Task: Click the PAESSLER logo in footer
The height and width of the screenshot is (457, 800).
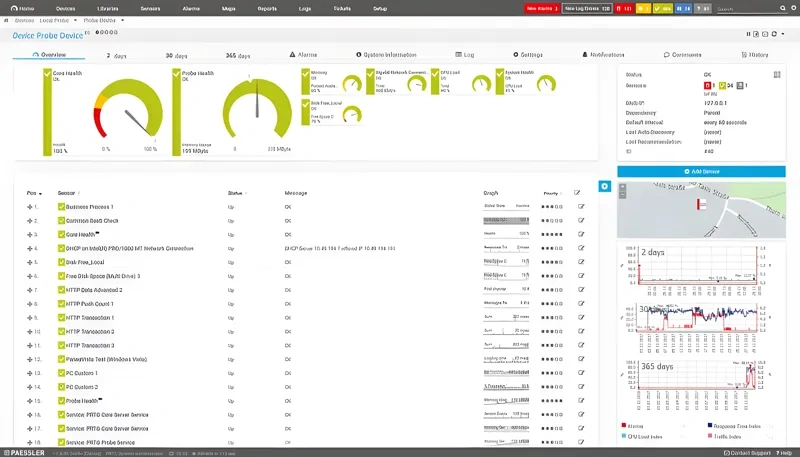Action: (22, 452)
